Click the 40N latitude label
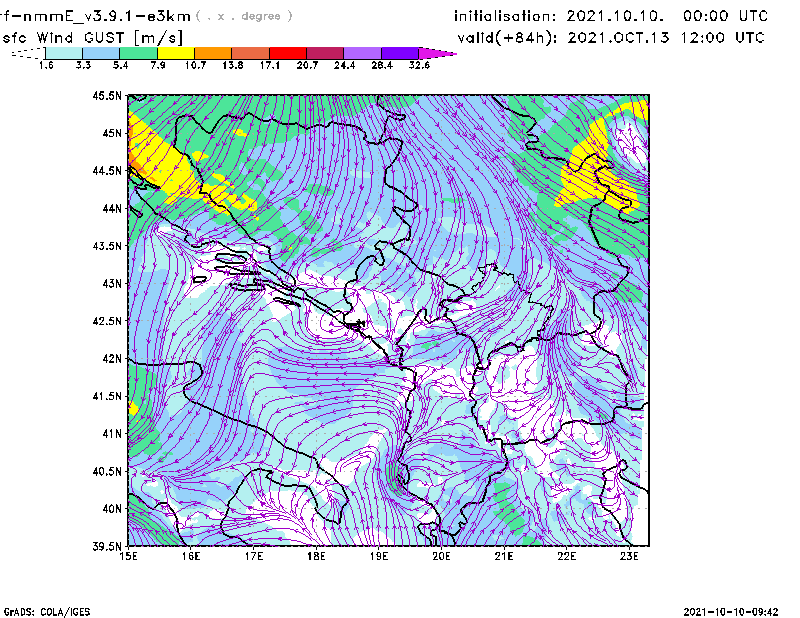Viewport: 800px width, 618px height. click(x=112, y=509)
